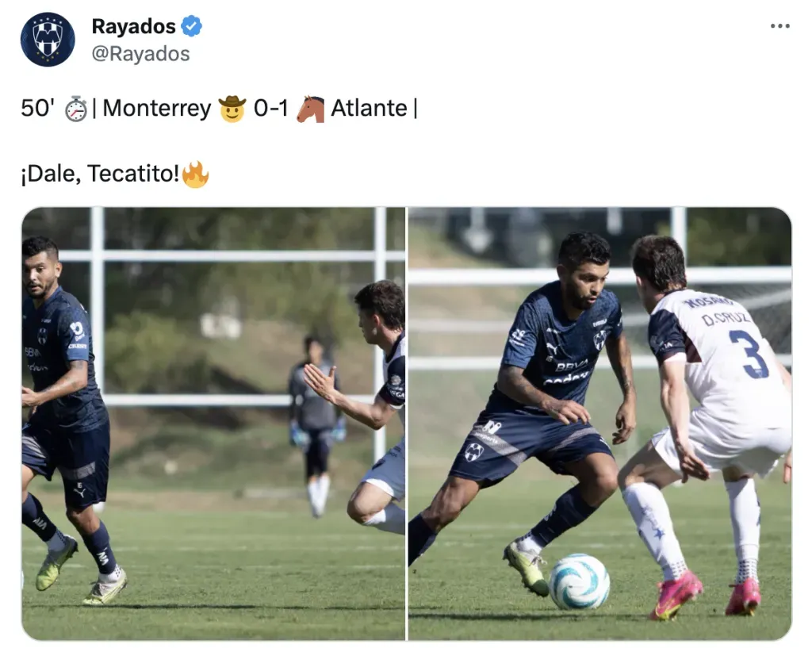Open the left match photo
The width and height of the screenshot is (812, 648).
[x=213, y=424]
